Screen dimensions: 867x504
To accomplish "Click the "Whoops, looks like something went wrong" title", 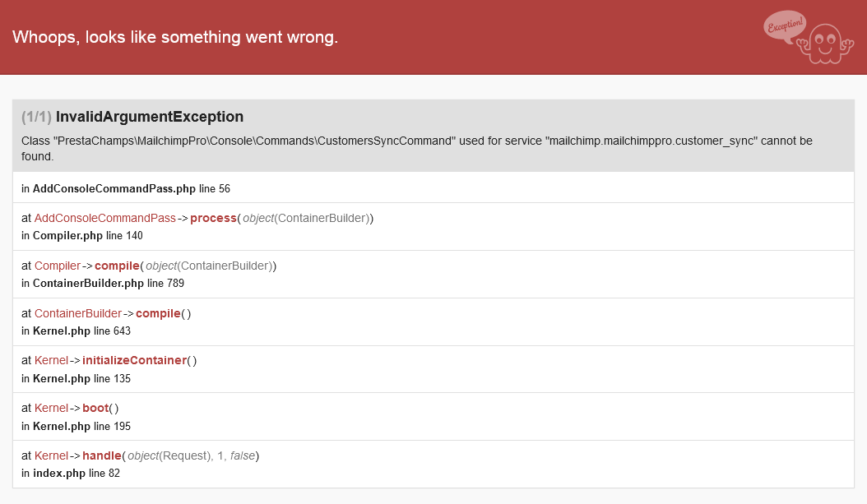I will tap(175, 37).
